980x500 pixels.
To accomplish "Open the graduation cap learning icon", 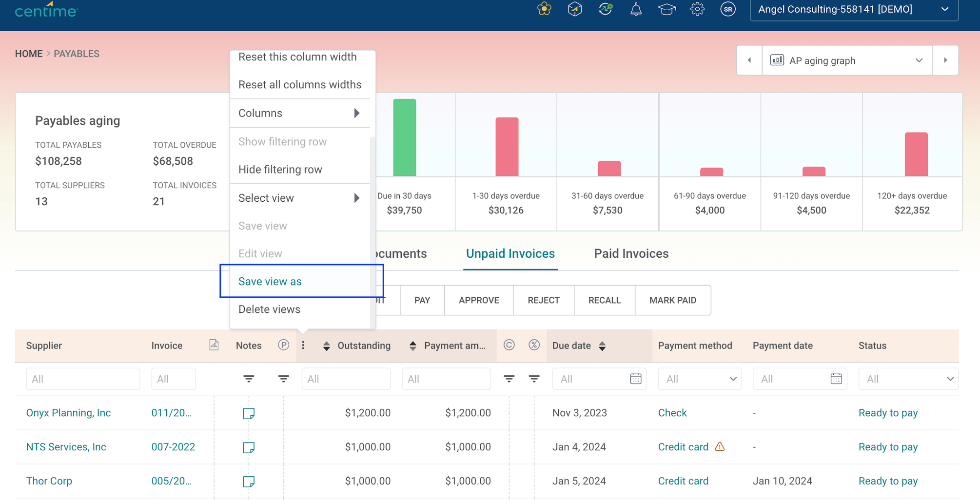I will click(x=666, y=9).
